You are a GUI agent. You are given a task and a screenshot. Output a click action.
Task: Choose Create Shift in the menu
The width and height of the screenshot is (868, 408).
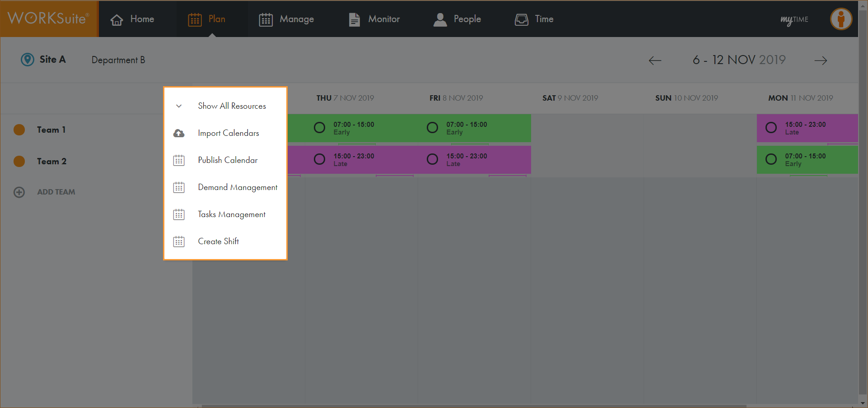click(219, 241)
